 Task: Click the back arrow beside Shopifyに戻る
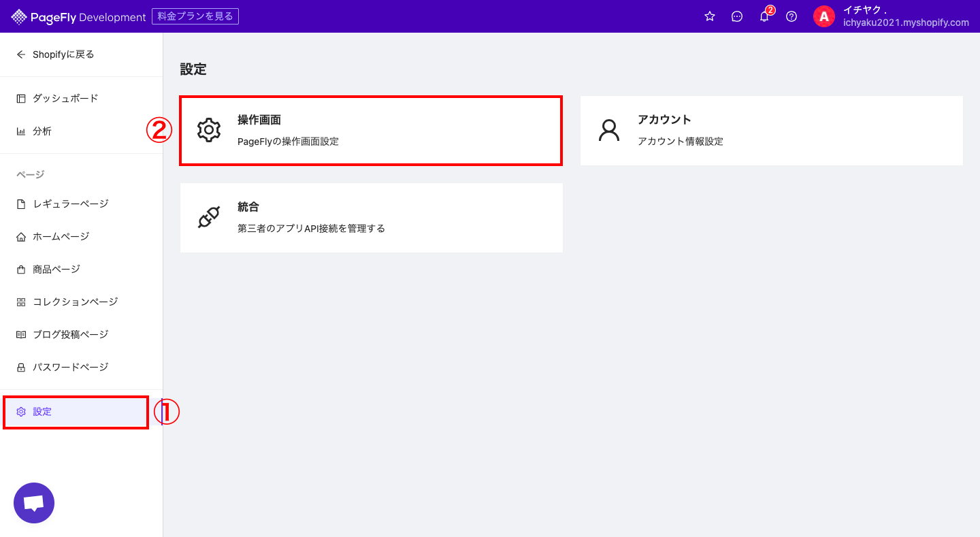[21, 54]
